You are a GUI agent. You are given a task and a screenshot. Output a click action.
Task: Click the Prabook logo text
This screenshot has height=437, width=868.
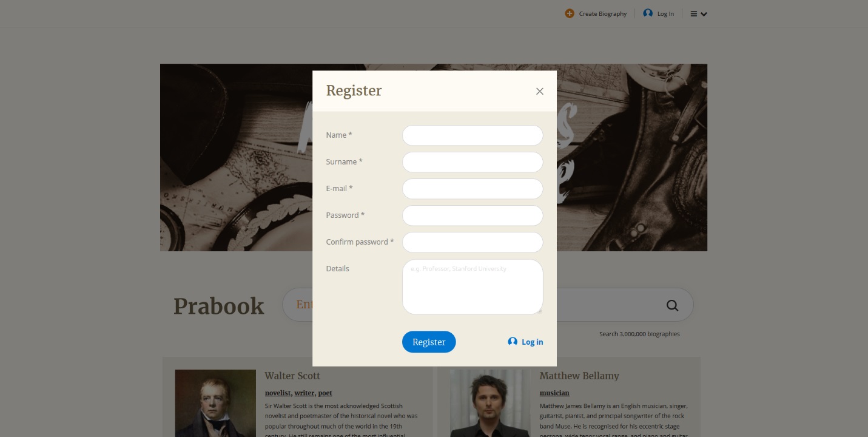(219, 306)
